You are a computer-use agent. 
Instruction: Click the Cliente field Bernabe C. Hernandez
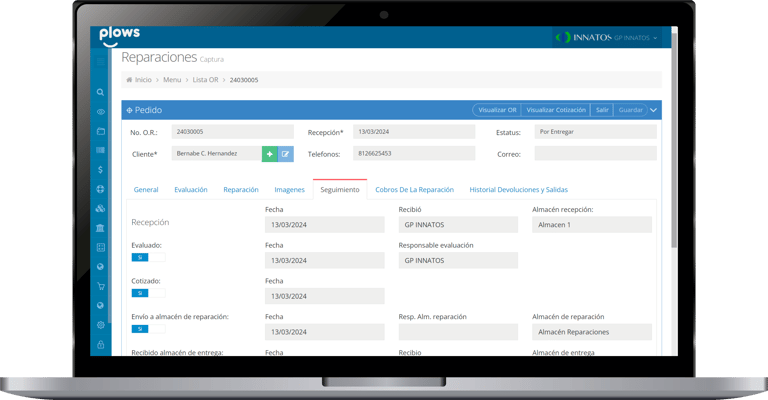tap(216, 154)
